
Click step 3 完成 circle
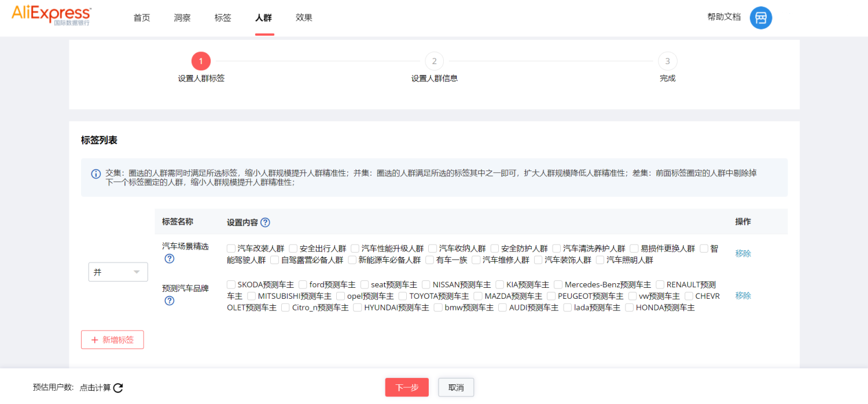pos(668,61)
